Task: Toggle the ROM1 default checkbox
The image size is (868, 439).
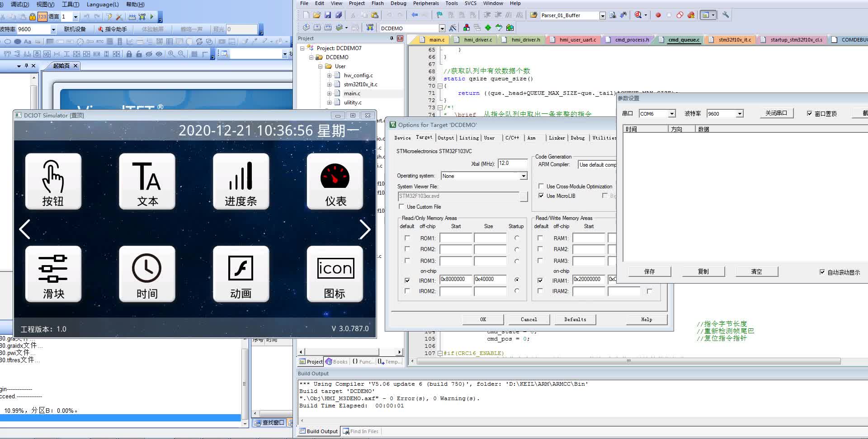Action: 407,238
